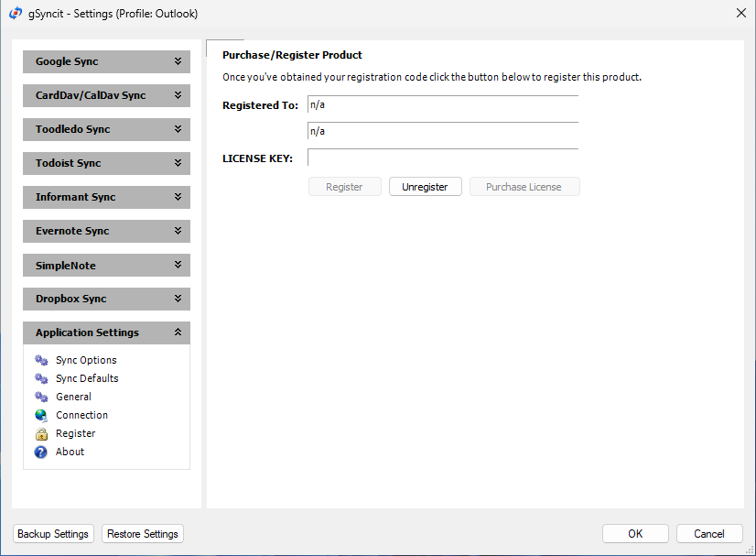Click the Sync Options gear icon
This screenshot has width=756, height=556.
pos(41,361)
